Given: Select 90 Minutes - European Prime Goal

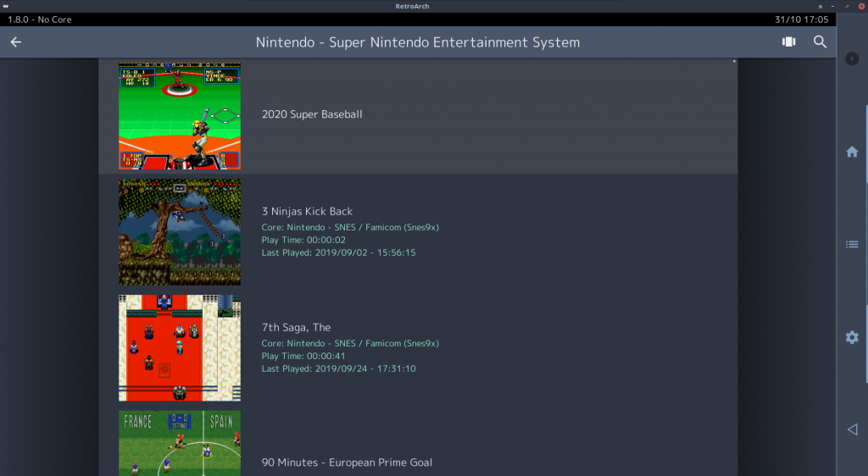Looking at the screenshot, I should [x=418, y=441].
